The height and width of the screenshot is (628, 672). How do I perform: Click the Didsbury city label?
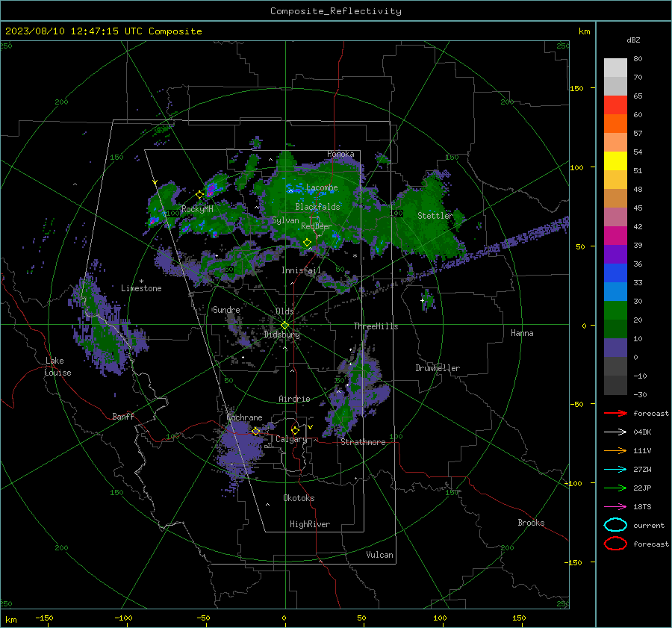pos(281,335)
